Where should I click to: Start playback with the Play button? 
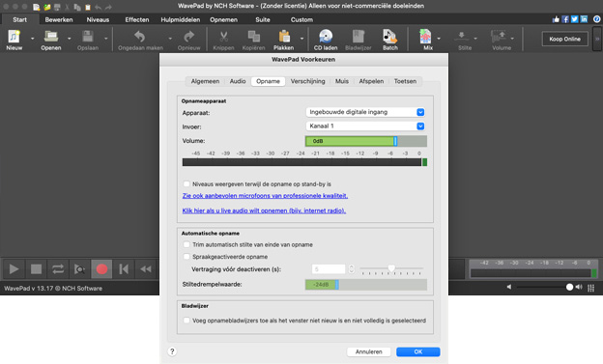point(14,269)
